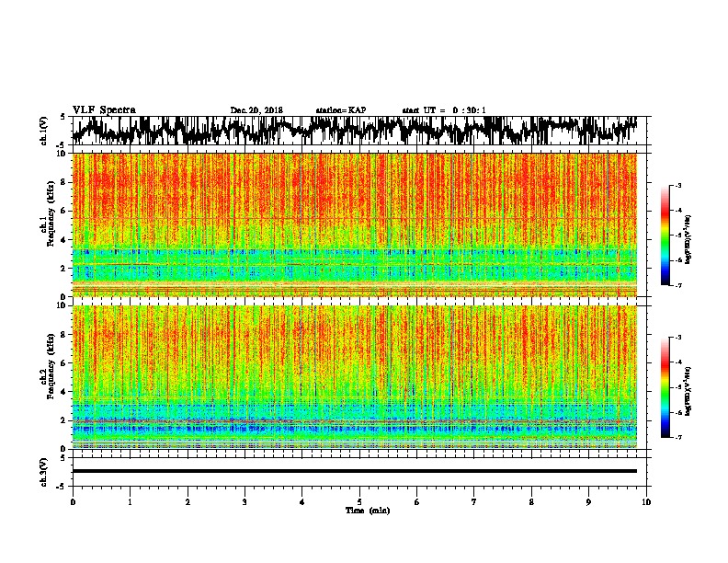Click the '-7' value on ch.2 colorbar

point(677,438)
